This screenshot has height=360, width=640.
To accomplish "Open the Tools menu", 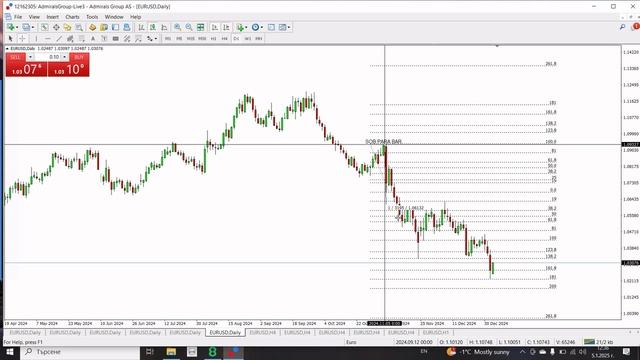I will [x=92, y=17].
